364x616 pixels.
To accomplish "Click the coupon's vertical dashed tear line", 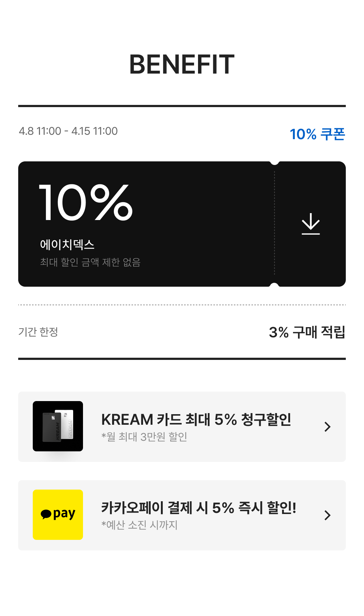I will [x=274, y=224].
